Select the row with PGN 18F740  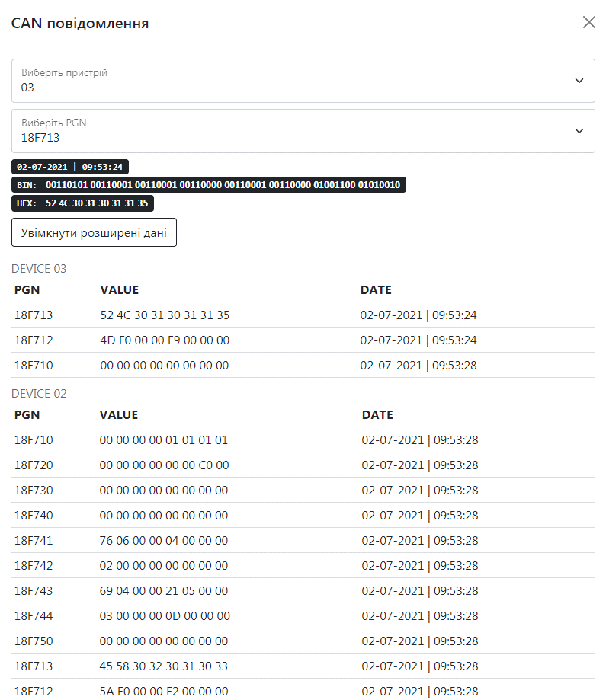click(x=303, y=516)
